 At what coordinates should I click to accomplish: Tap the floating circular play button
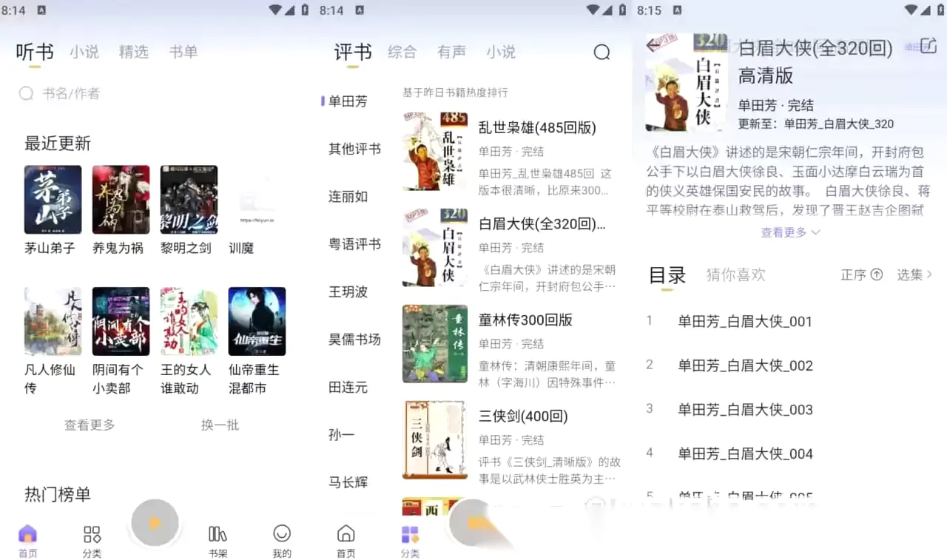point(155,522)
